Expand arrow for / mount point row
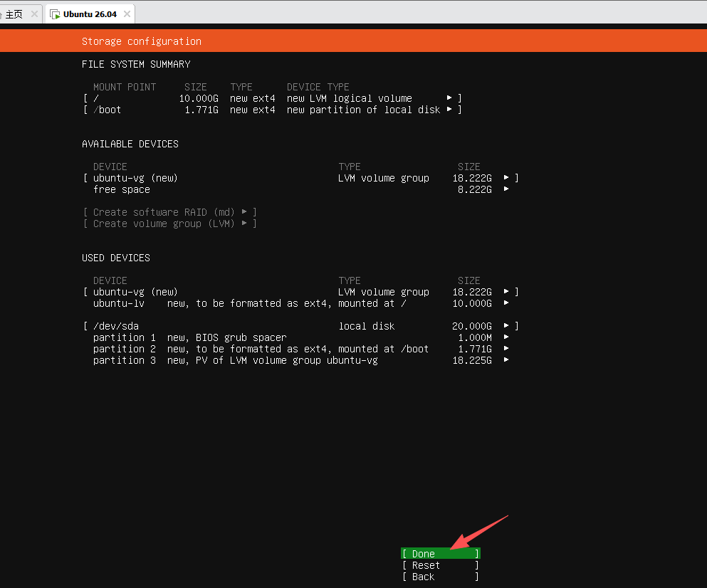 coord(449,98)
